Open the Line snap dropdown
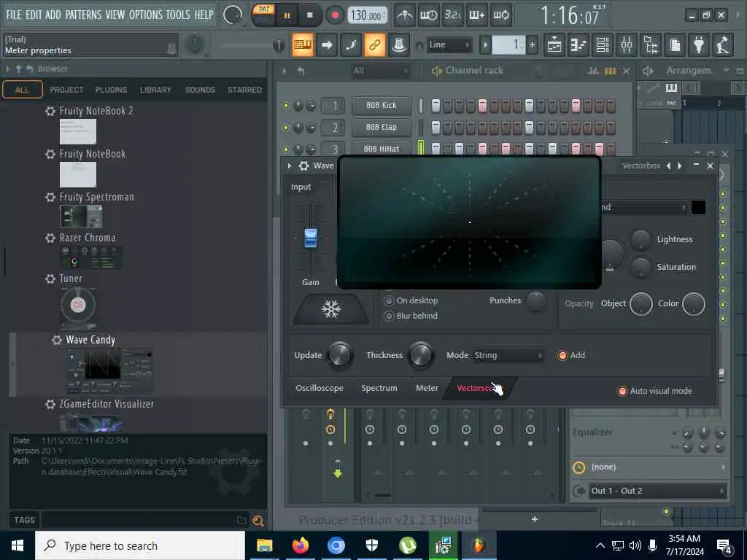 (x=449, y=44)
